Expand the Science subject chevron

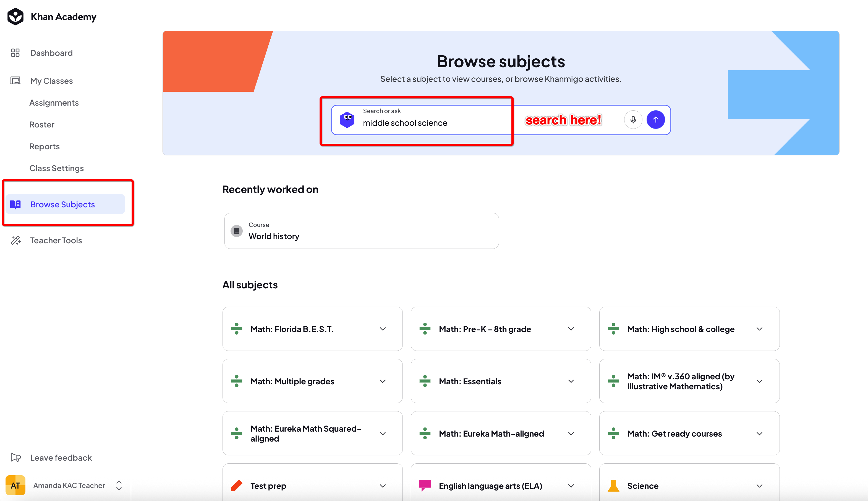pos(760,486)
